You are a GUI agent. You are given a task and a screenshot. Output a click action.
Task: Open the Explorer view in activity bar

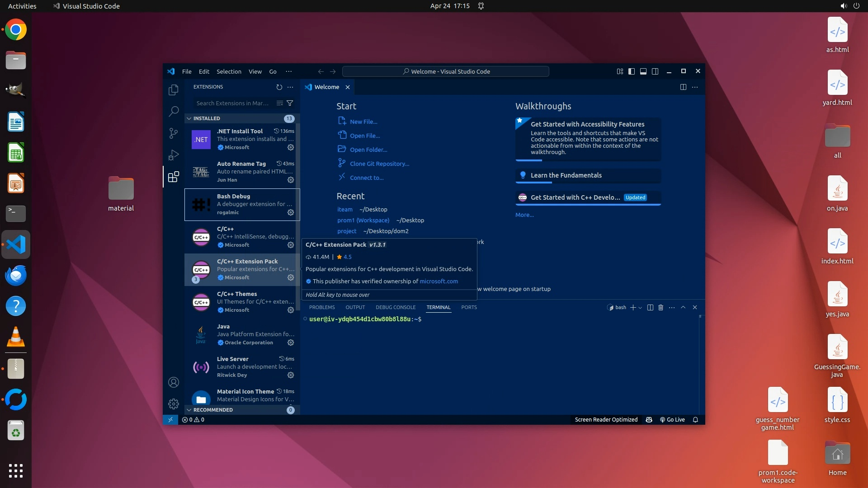click(x=174, y=90)
